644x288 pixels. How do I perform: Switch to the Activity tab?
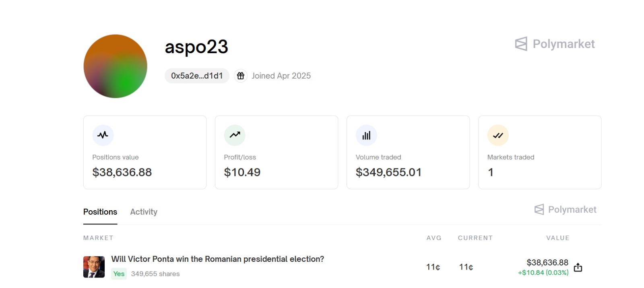(x=144, y=212)
